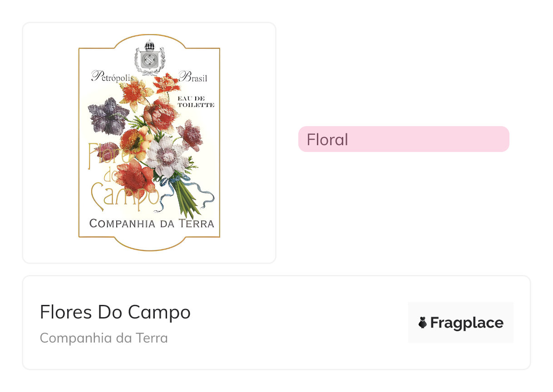Screen dimensions: 553x392
Task: Open the Companhia da Terra brand link
Action: tap(104, 338)
